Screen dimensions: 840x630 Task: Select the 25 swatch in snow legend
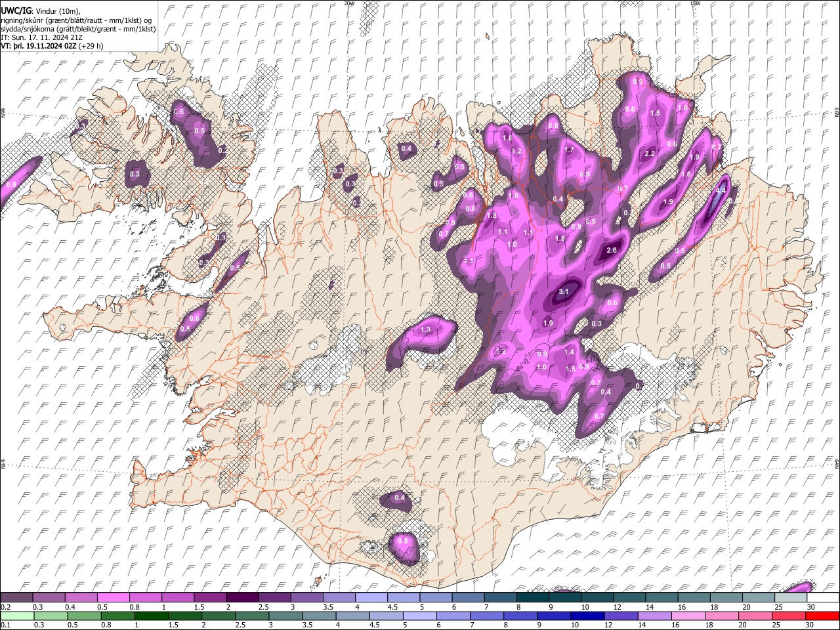[790, 598]
